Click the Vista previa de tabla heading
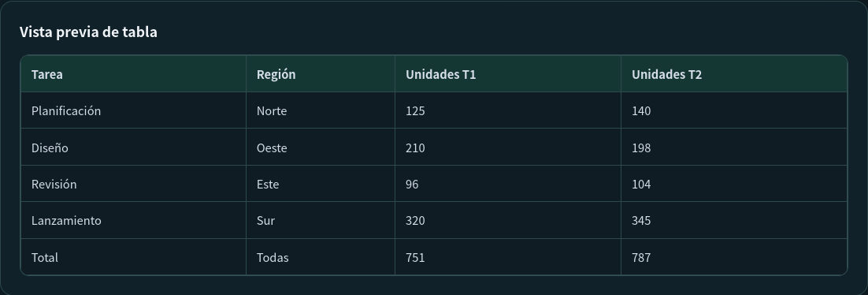 [88, 32]
